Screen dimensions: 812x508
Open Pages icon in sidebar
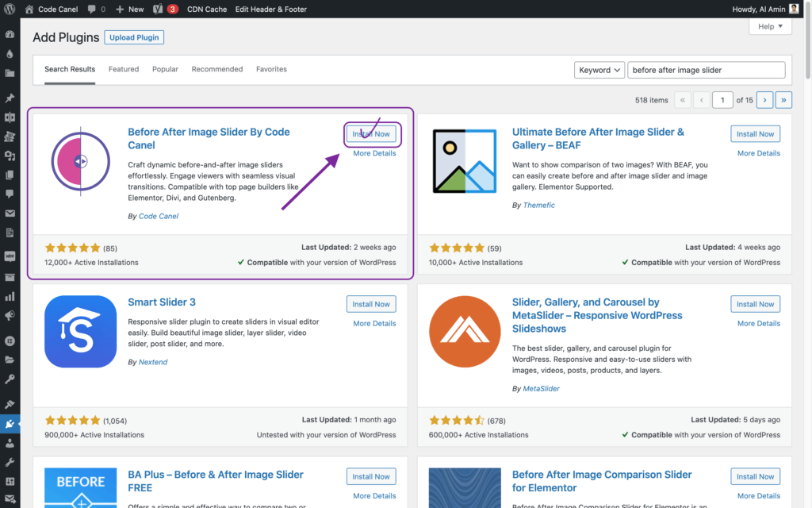coord(10,175)
